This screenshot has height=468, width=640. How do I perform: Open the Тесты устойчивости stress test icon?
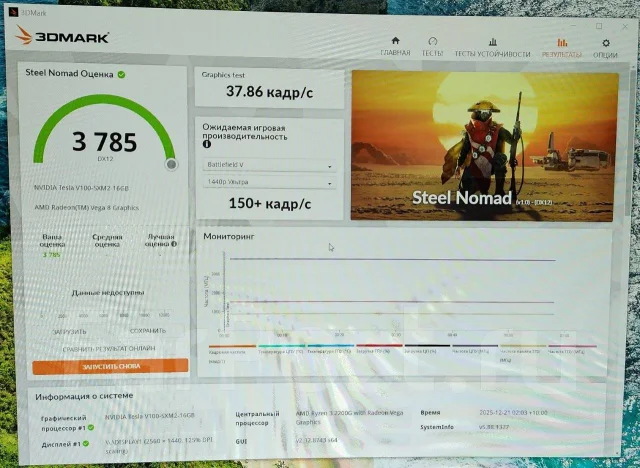click(493, 42)
